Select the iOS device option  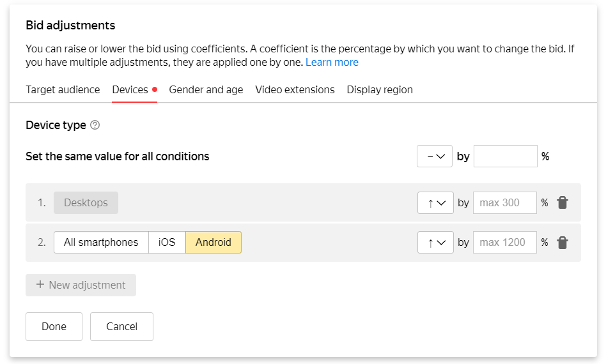click(167, 243)
